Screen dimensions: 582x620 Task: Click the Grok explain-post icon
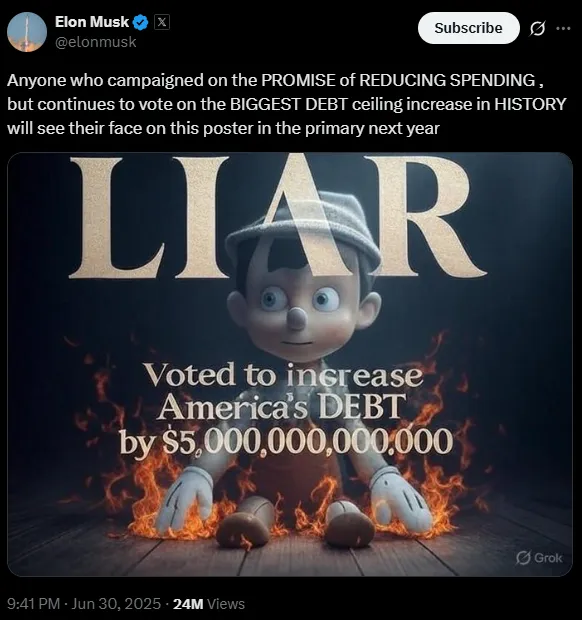point(537,28)
